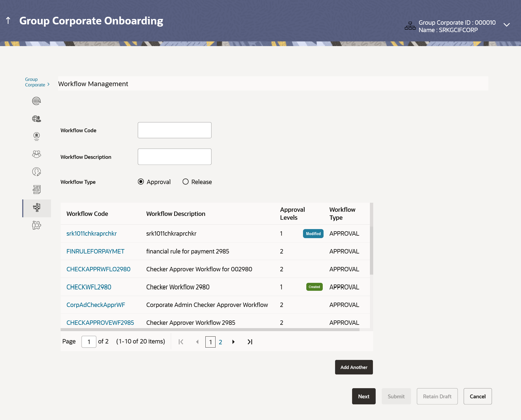
Task: Click the Group Corporate hierarchy icon in header
Action: [x=410, y=26]
